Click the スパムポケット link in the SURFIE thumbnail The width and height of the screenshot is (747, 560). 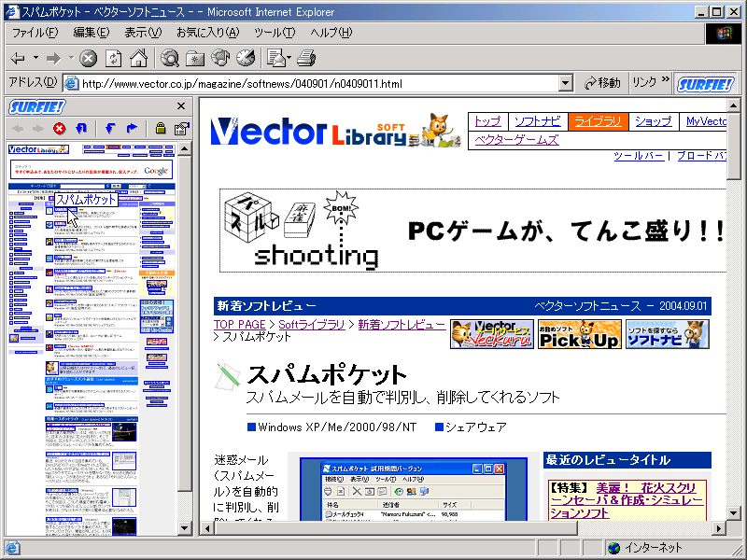[65, 209]
